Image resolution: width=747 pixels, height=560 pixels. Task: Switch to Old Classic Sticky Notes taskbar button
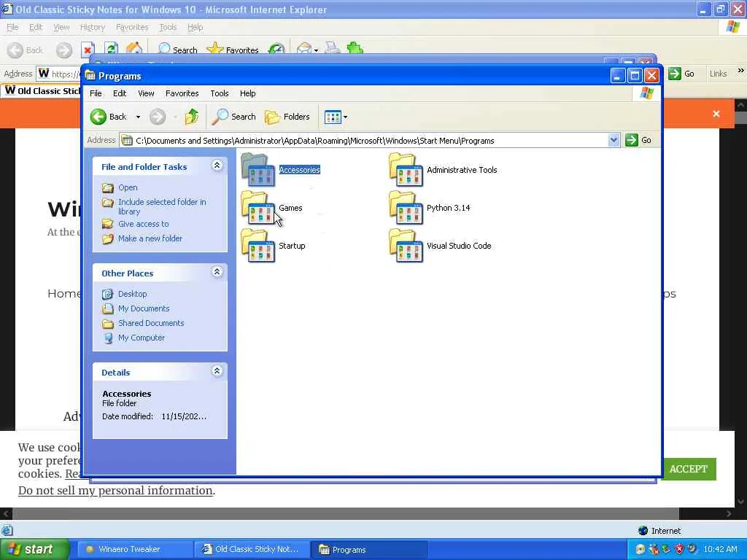tap(252, 550)
